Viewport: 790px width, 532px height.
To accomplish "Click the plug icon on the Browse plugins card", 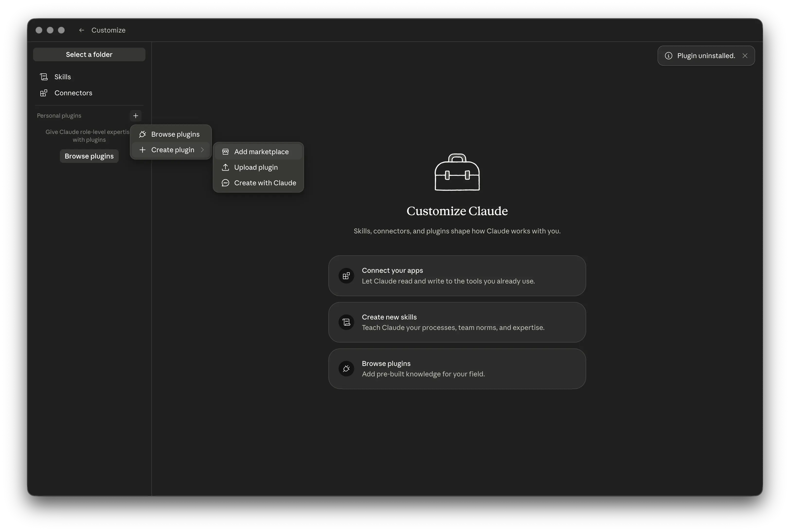I will pyautogui.click(x=346, y=369).
